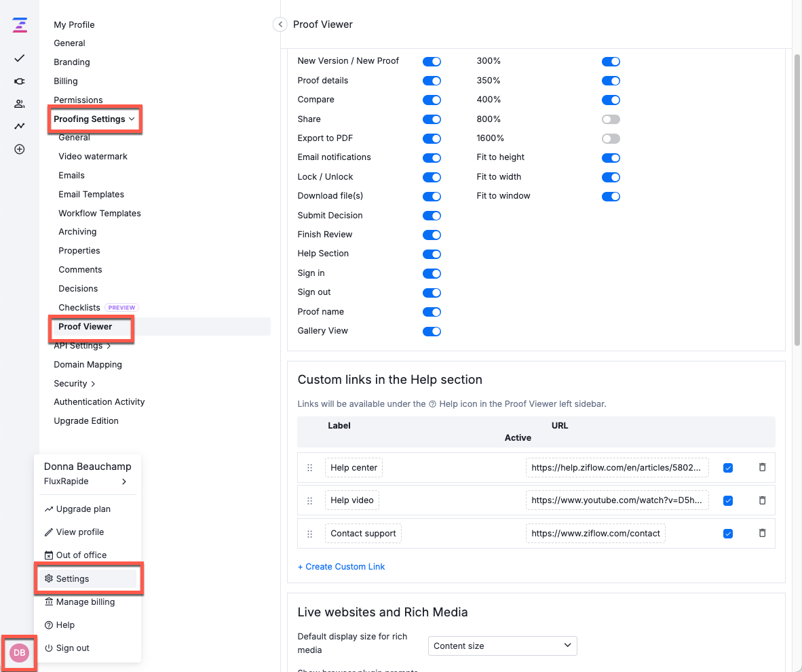This screenshot has height=672, width=802.
Task: Delete the Help video custom link
Action: pos(761,500)
